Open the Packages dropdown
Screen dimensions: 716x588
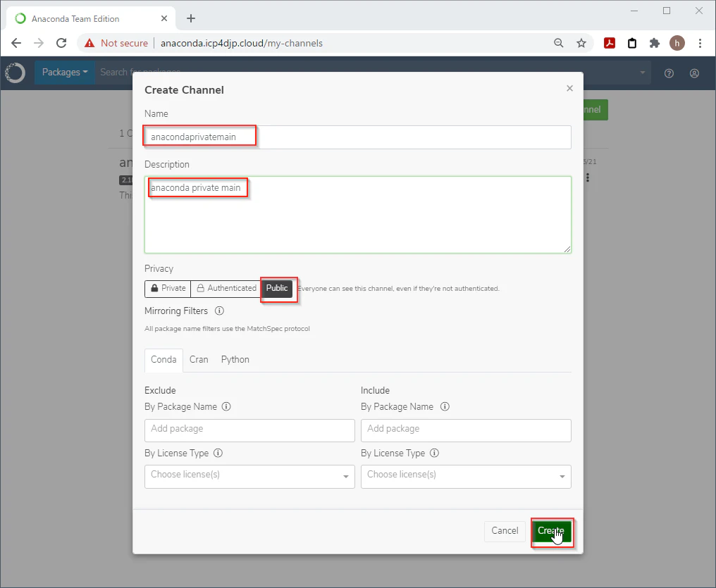click(x=64, y=72)
